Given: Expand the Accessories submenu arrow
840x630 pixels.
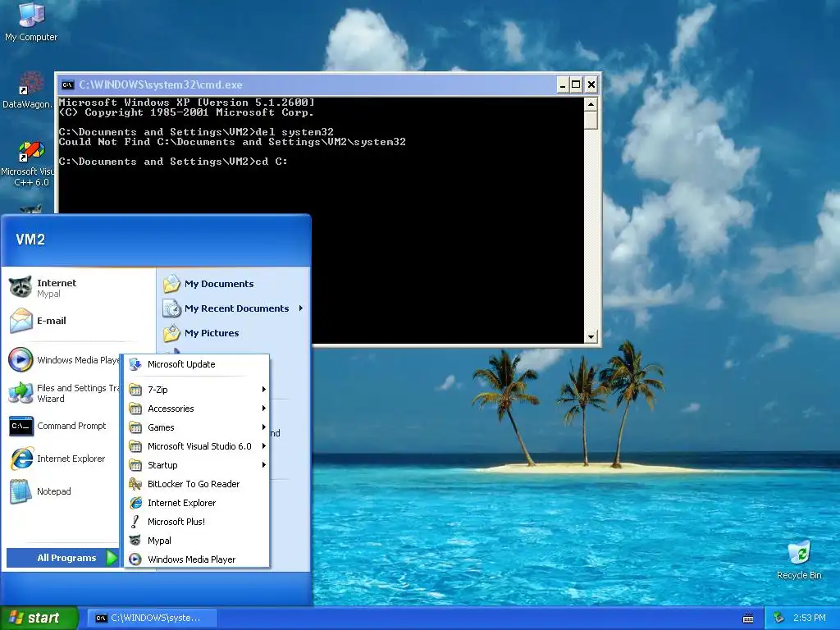Looking at the screenshot, I should (x=263, y=409).
